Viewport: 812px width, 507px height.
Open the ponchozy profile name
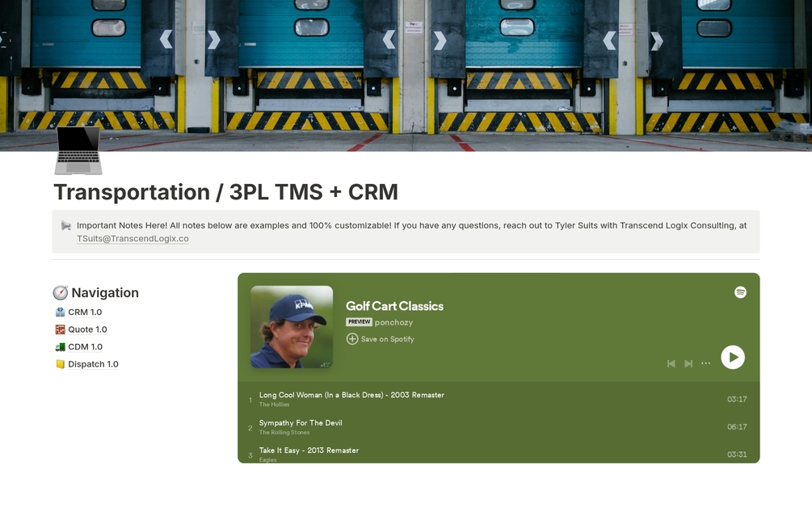pyautogui.click(x=394, y=322)
